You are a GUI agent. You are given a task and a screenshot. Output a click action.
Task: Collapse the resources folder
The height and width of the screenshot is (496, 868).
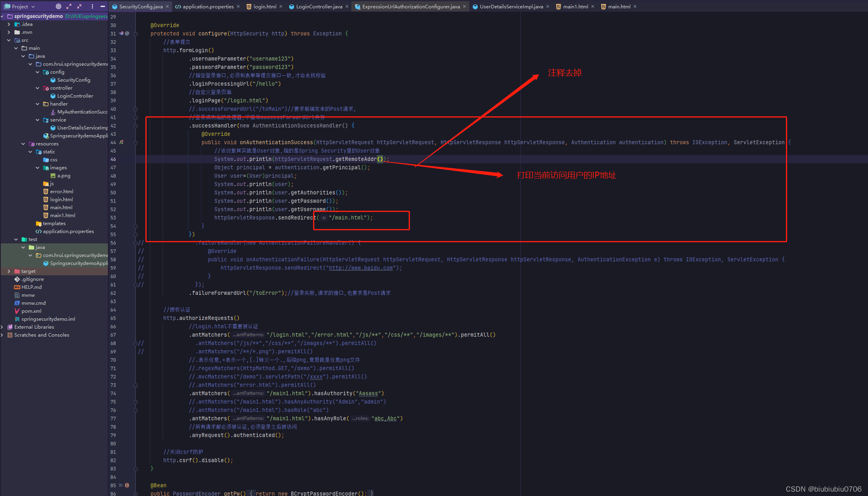coord(23,144)
